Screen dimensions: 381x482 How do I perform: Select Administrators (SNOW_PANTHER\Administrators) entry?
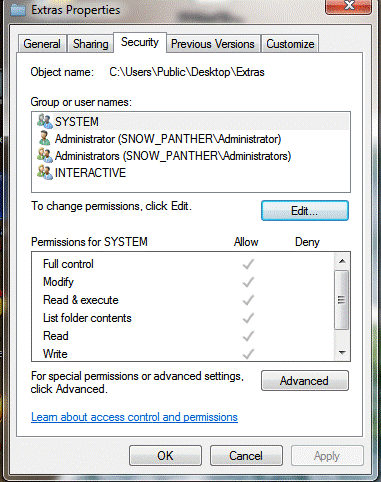click(x=191, y=155)
